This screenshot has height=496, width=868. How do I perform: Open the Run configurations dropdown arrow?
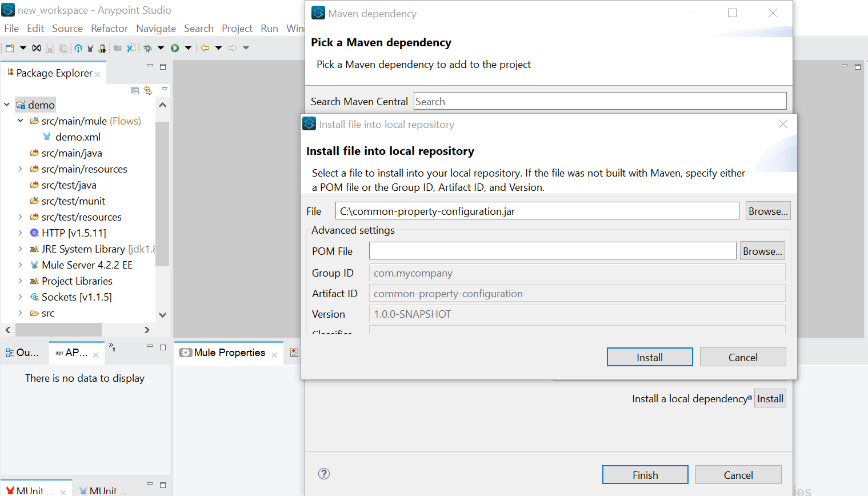[x=188, y=48]
